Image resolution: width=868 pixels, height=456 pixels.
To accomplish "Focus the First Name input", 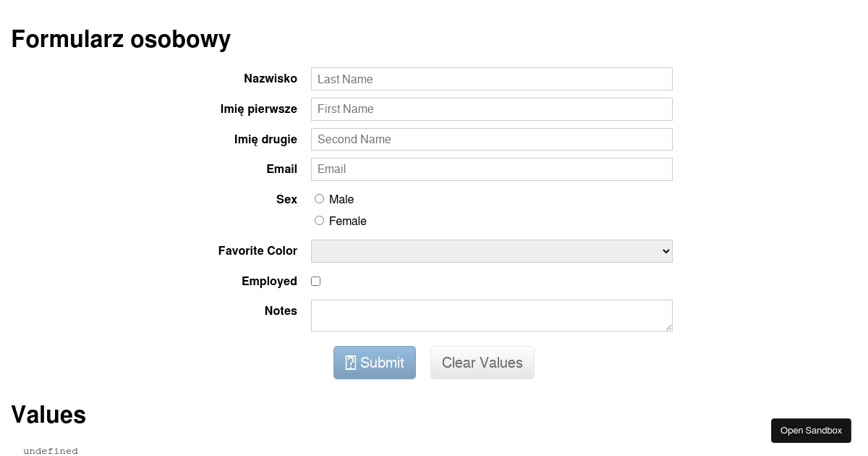I will [492, 109].
